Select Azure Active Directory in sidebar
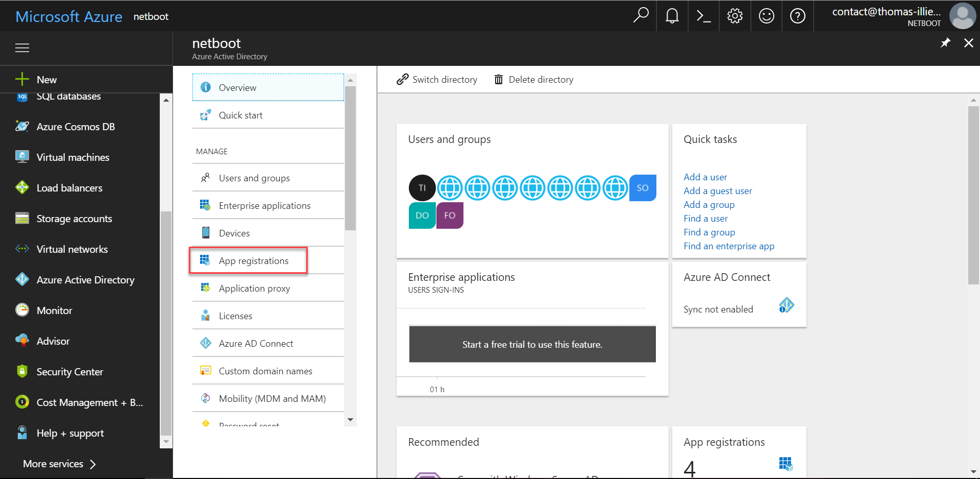 click(85, 280)
